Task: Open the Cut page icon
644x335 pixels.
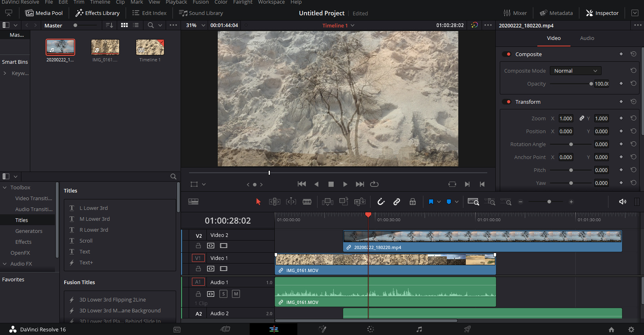Action: click(225, 329)
